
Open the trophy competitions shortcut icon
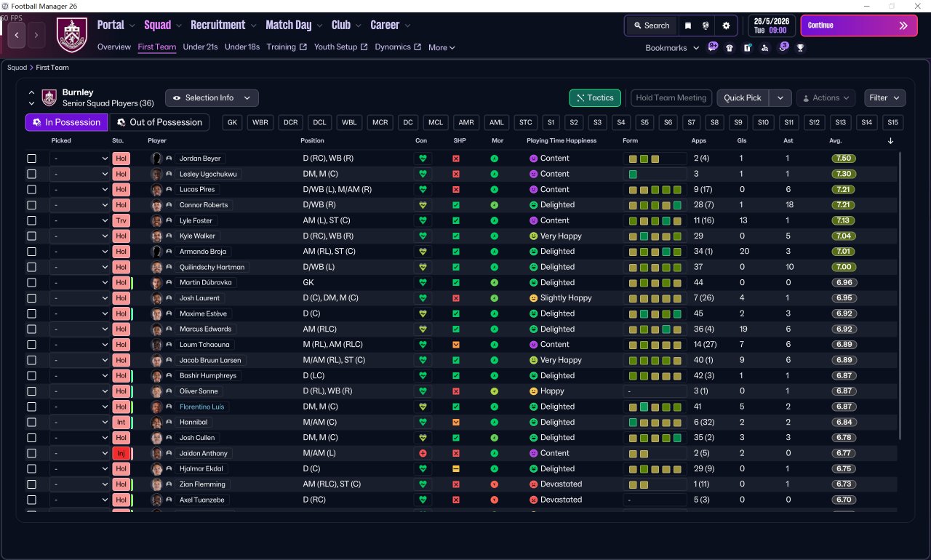point(800,48)
